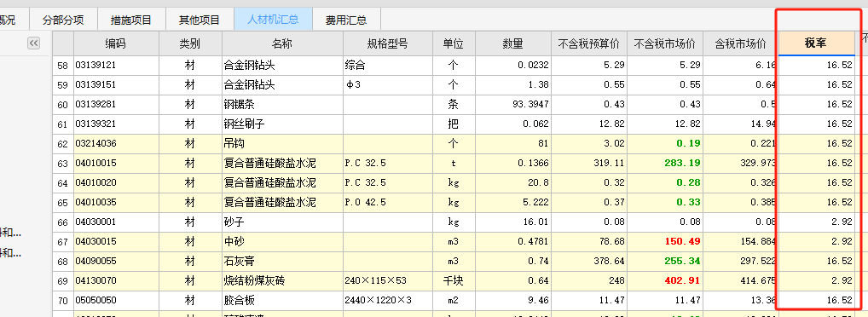This screenshot has height=317, width=868.
Task: Select code cell 04030015
Action: 116,242
